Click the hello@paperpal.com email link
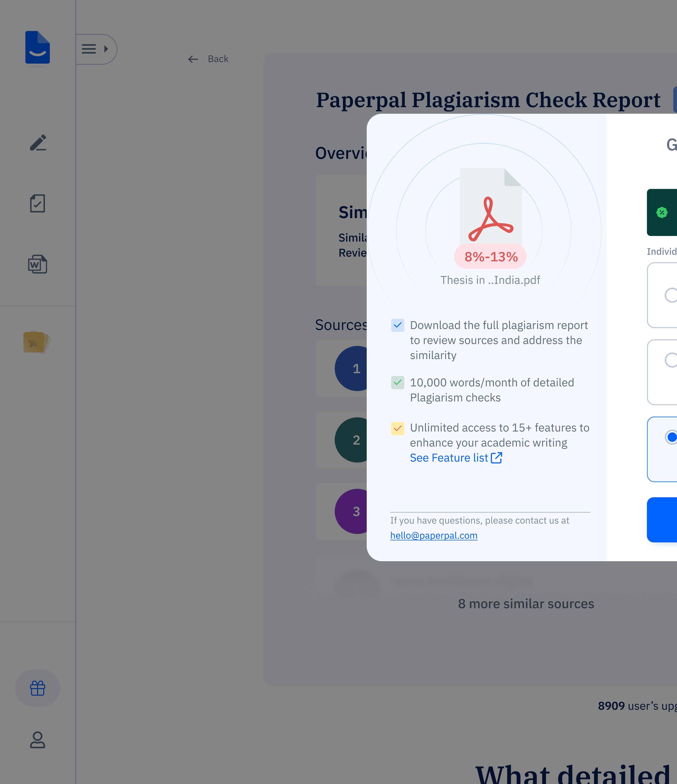Screen dimensions: 677x784 (434, 535)
